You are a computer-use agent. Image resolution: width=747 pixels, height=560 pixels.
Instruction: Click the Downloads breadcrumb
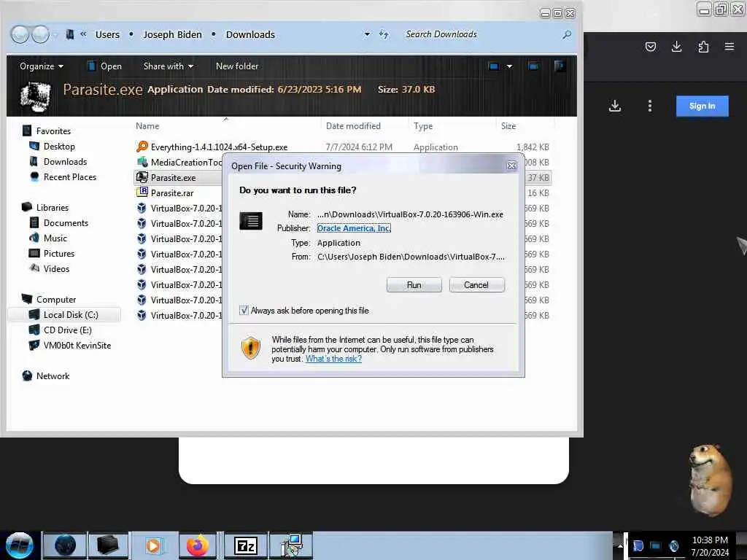pyautogui.click(x=250, y=35)
